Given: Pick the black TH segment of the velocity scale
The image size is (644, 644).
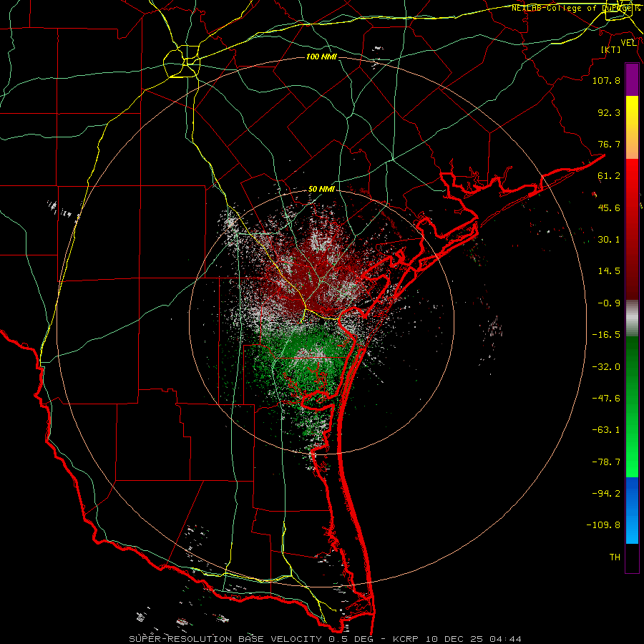Looking at the screenshot, I should (632, 558).
